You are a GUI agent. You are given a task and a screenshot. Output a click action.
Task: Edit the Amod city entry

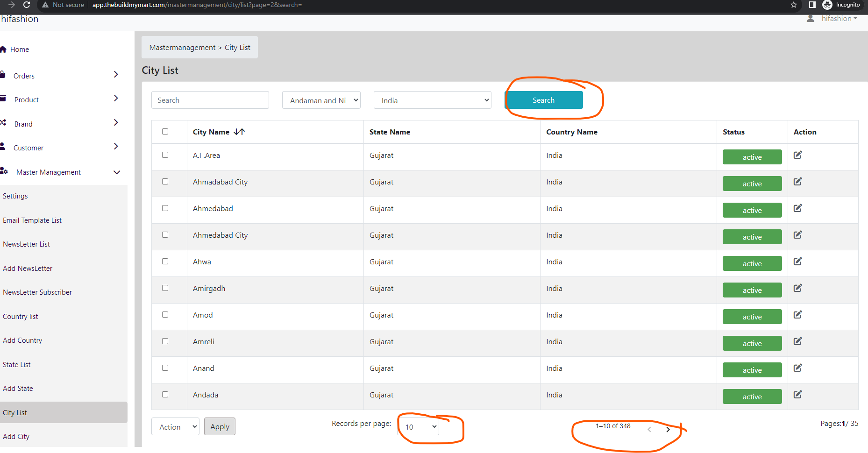(797, 314)
